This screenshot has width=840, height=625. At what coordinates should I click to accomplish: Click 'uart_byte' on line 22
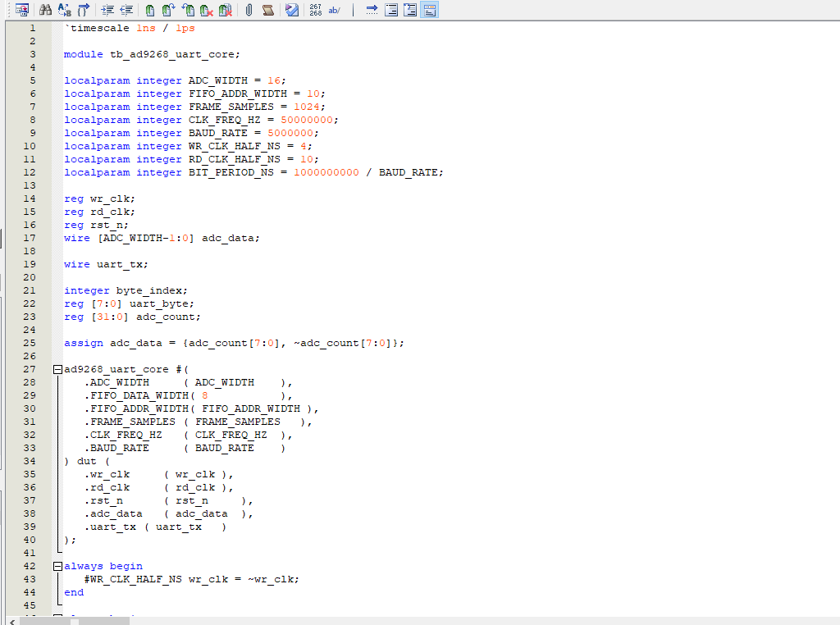click(158, 303)
